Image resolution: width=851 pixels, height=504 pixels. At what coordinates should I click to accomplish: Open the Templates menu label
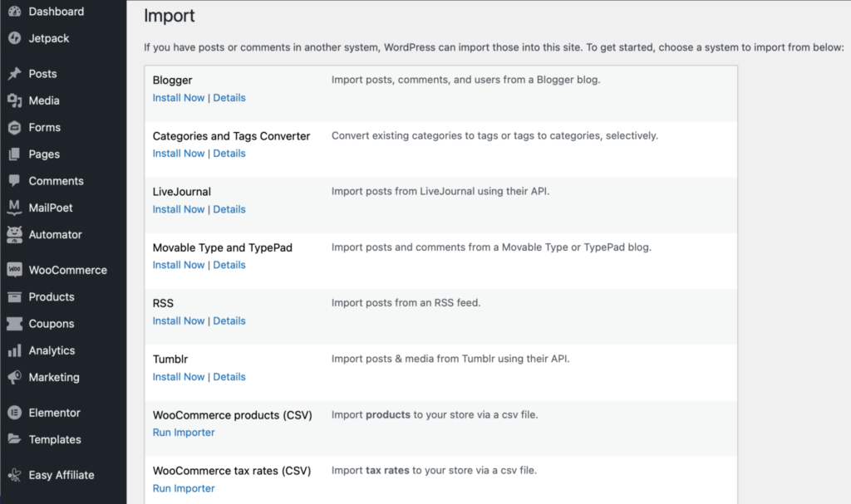55,439
